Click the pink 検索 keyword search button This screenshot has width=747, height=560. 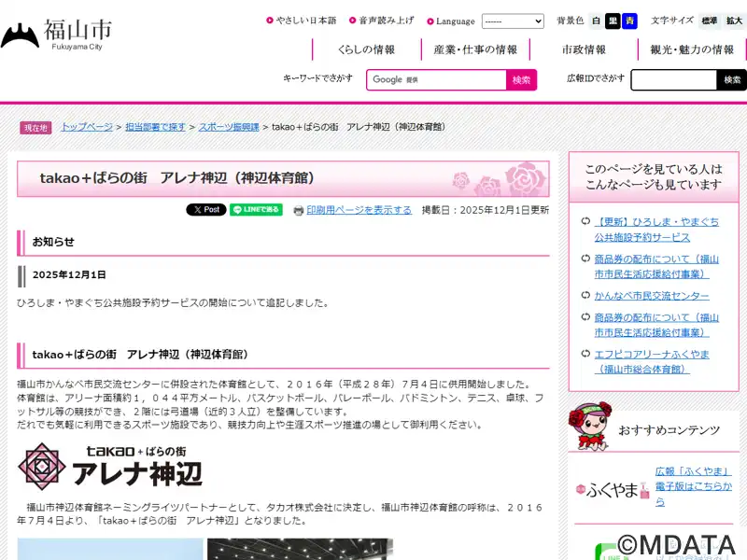(x=521, y=80)
